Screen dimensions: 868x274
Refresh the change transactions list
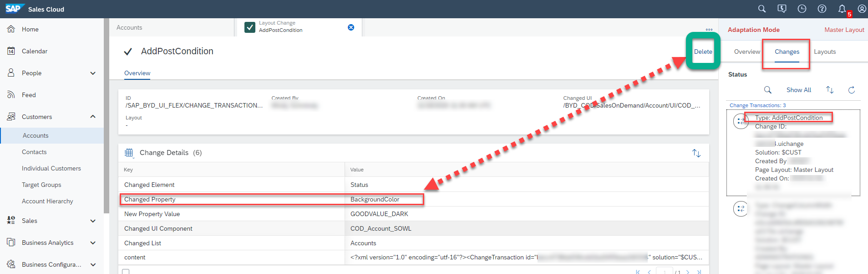(852, 90)
